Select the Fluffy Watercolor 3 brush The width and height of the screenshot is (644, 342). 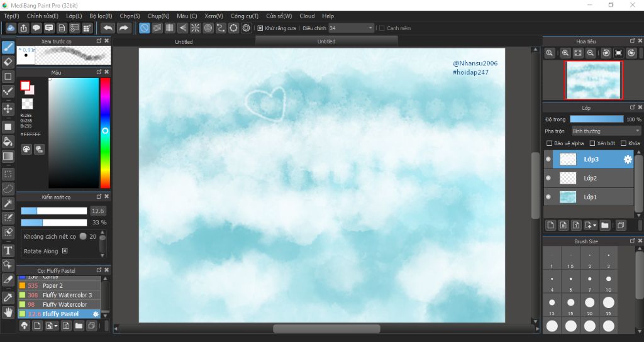click(59, 295)
